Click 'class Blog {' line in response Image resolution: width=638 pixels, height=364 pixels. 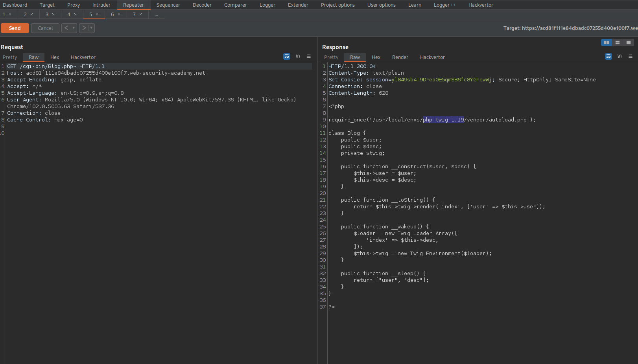[x=347, y=133]
